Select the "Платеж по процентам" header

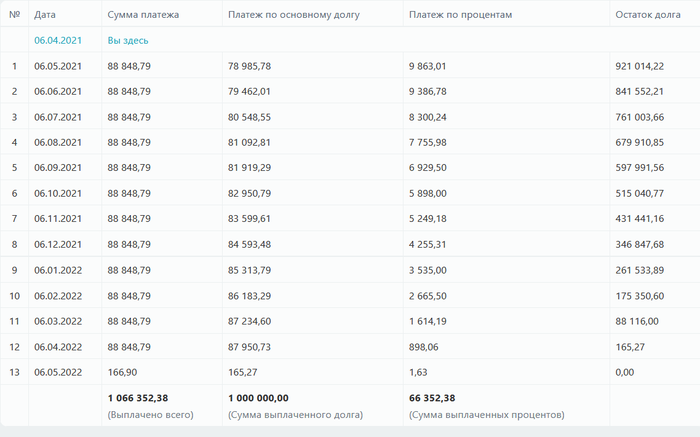pos(460,15)
